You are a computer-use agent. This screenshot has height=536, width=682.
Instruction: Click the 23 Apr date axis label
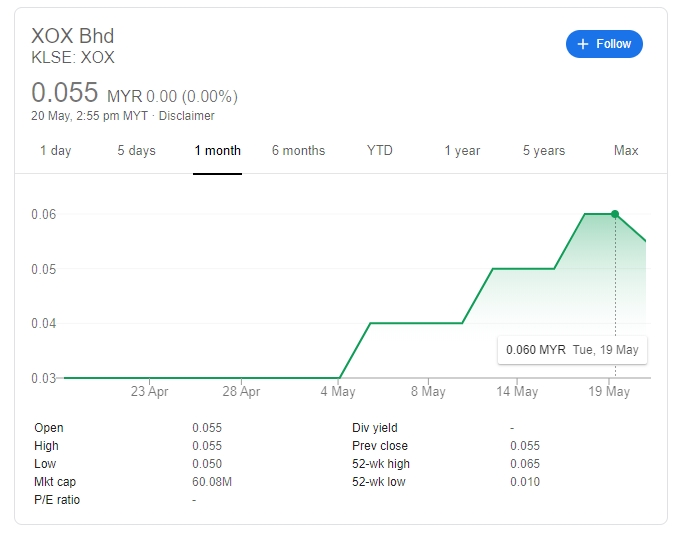[x=149, y=392]
